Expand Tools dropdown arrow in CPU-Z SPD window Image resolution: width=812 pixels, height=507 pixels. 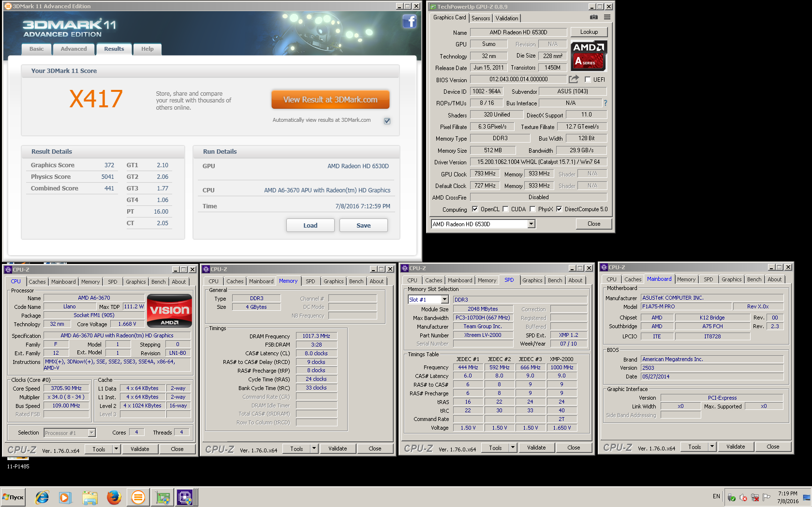pos(513,448)
